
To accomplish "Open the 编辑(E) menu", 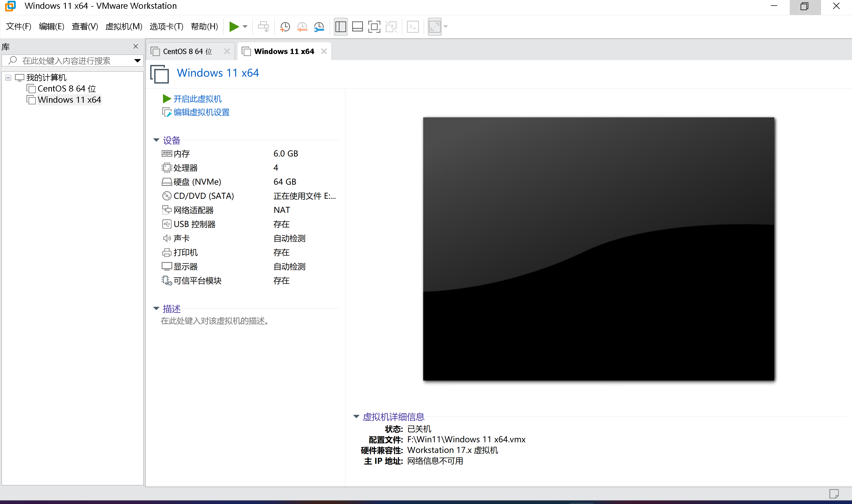I will [51, 27].
